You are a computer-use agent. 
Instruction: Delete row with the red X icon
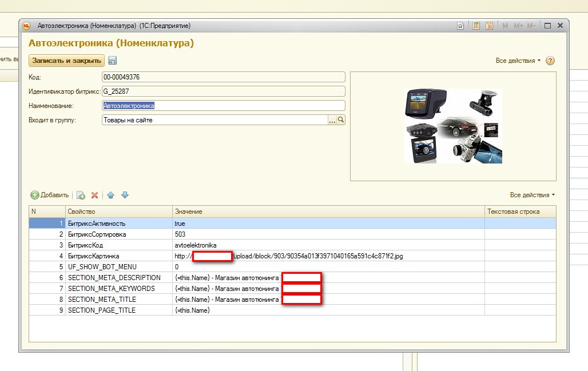click(x=94, y=195)
